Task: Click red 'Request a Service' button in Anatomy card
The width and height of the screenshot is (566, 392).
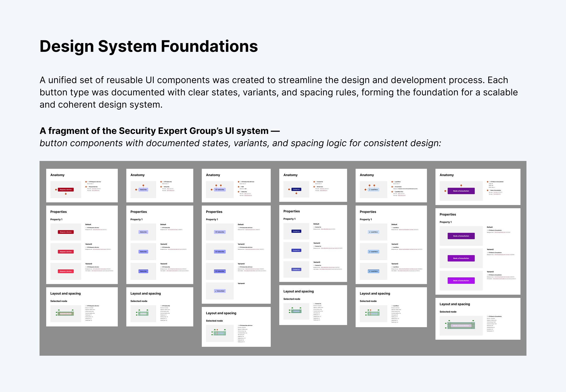Action: coord(66,190)
